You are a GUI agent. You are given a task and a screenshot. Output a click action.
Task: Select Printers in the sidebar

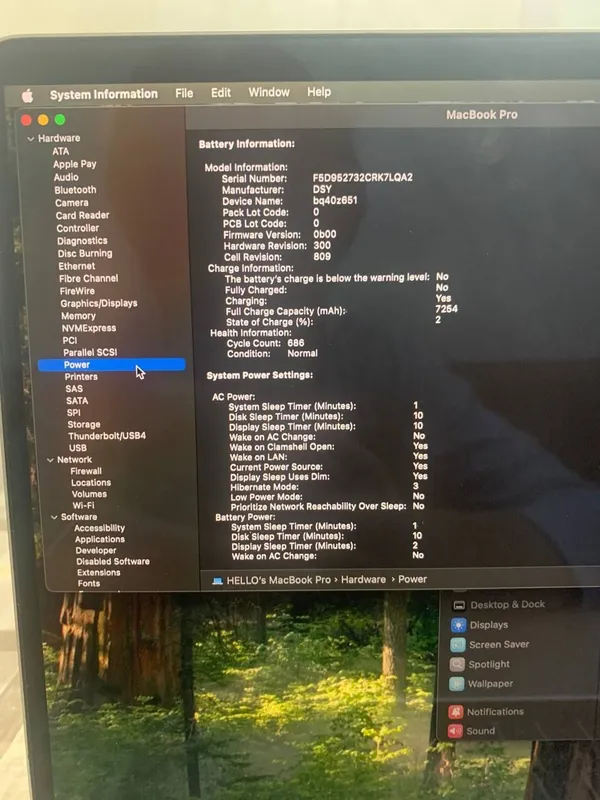(81, 377)
